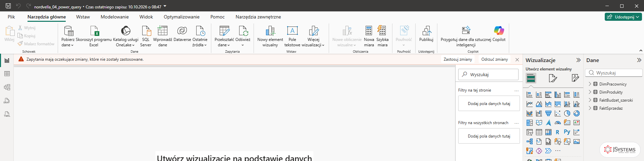Switch to Table view in left sidebar
The image size is (644, 161).
(7, 74)
